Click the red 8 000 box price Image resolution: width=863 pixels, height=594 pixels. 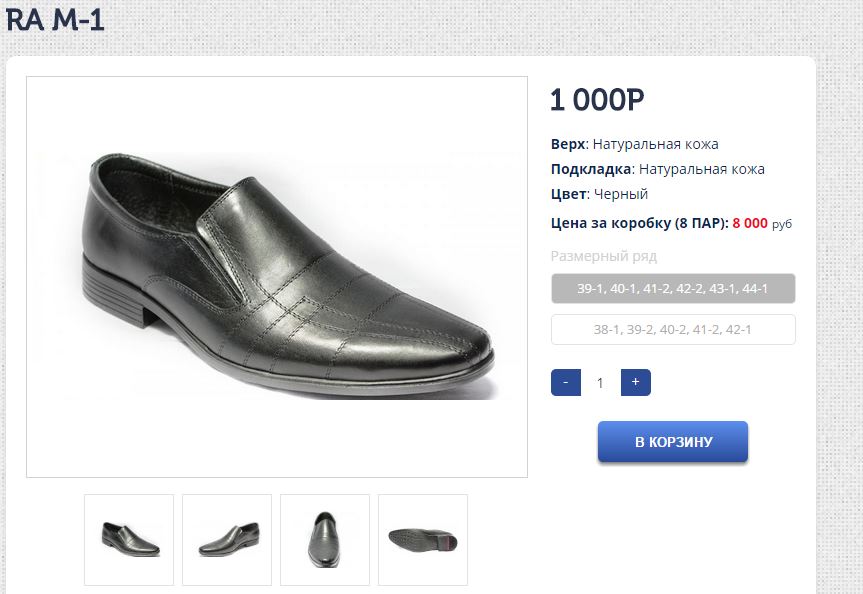(750, 223)
